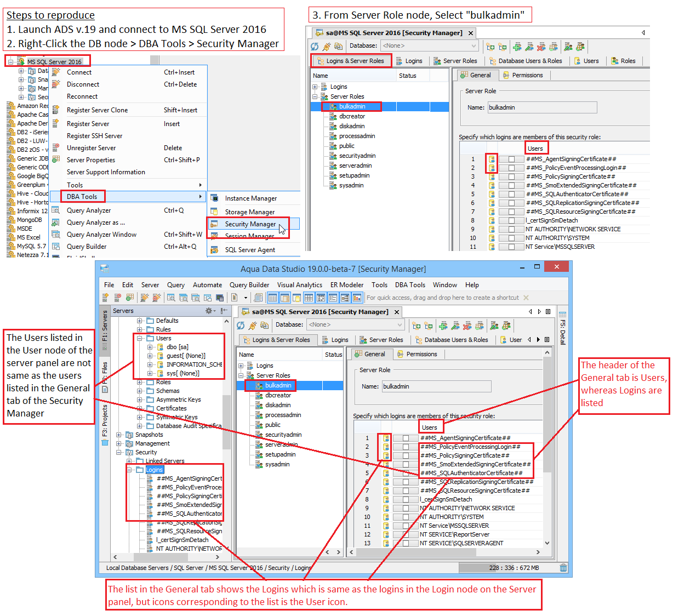Click red X icon in main window's Security Manager toolbar
This screenshot has height=616, width=673.
tap(467, 326)
